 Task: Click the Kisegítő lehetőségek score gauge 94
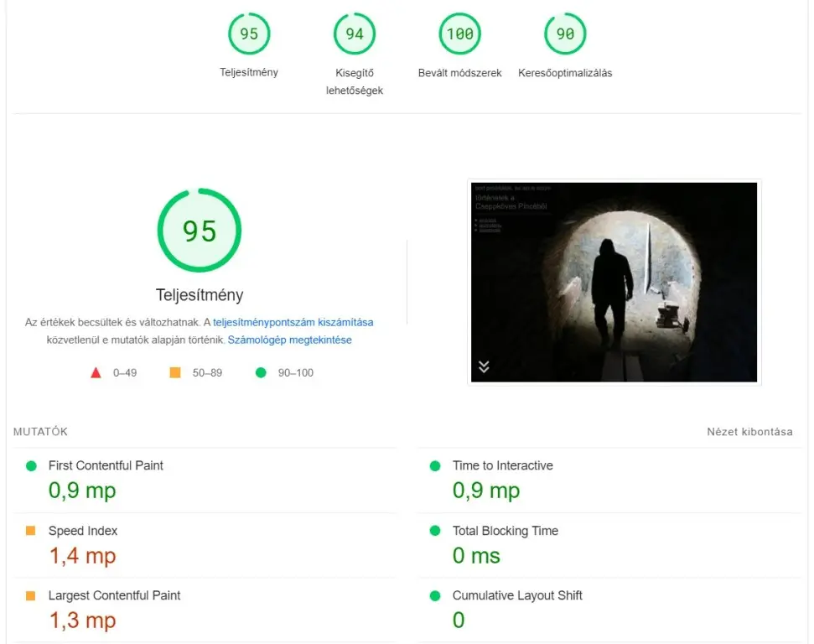coord(355,34)
